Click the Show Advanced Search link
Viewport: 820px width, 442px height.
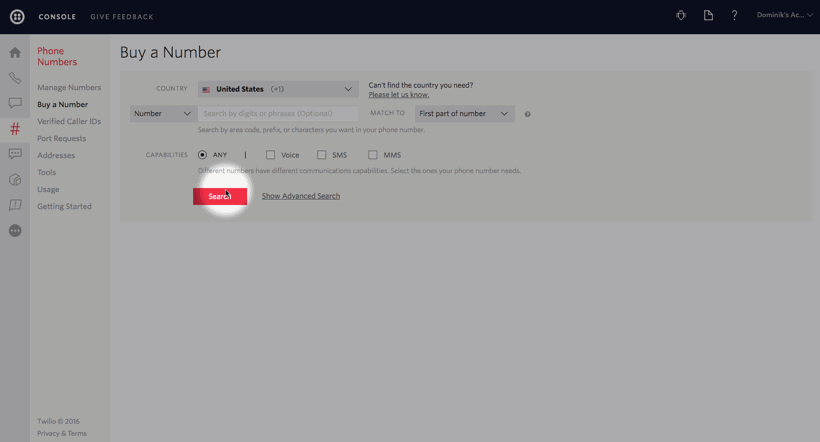[301, 196]
